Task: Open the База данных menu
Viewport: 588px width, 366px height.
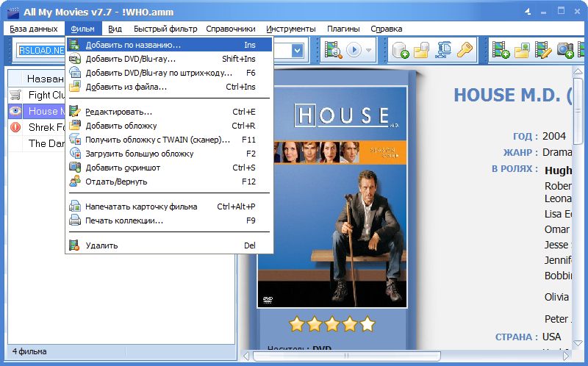Action: click(x=34, y=29)
